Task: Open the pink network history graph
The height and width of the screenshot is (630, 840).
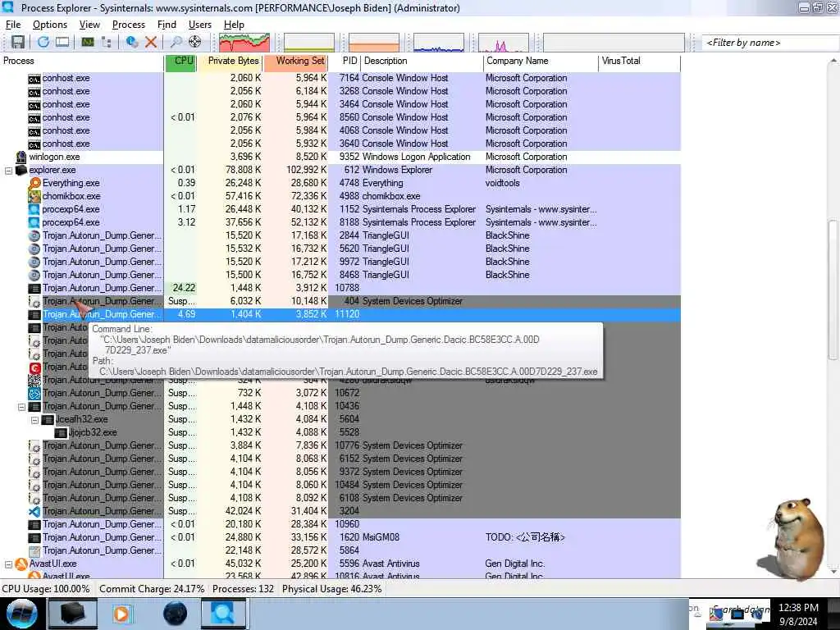Action: tap(504, 43)
